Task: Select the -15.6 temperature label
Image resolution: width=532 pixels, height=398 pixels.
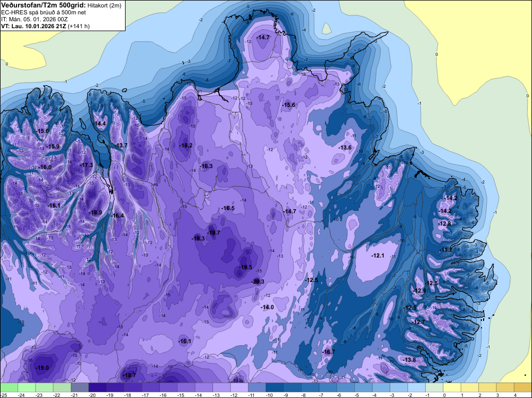Action: click(x=288, y=105)
